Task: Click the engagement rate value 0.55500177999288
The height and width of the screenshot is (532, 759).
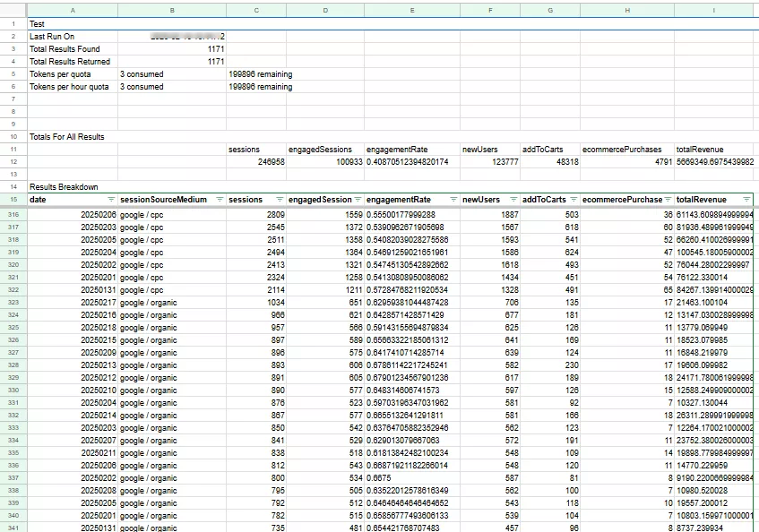Action: click(412, 214)
